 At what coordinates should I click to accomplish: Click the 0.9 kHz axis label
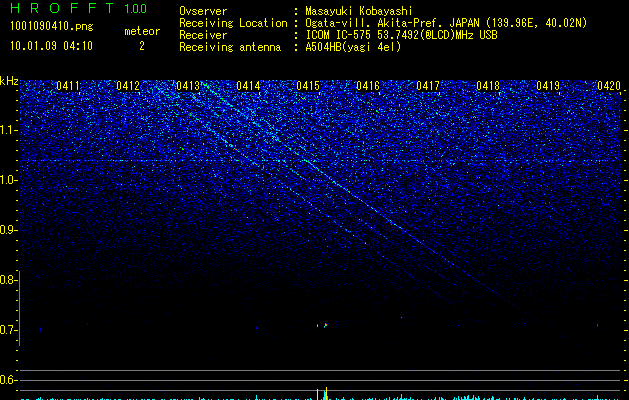click(9, 230)
